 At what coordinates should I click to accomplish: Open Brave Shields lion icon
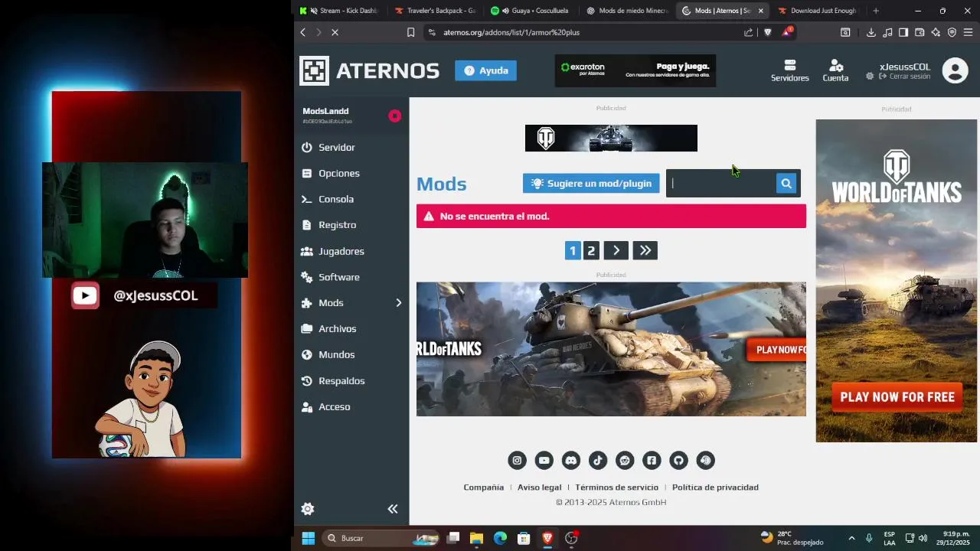click(768, 32)
